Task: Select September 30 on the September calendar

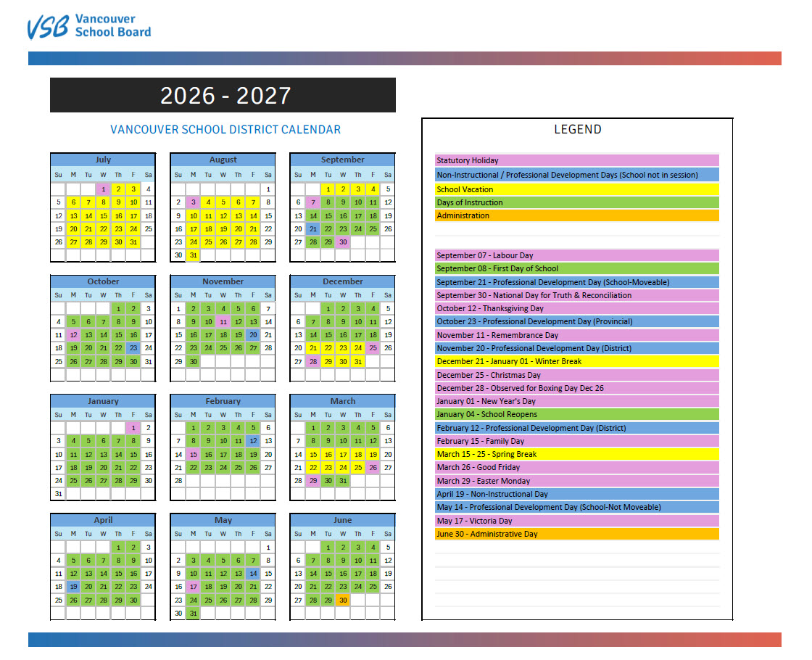Action: click(342, 242)
